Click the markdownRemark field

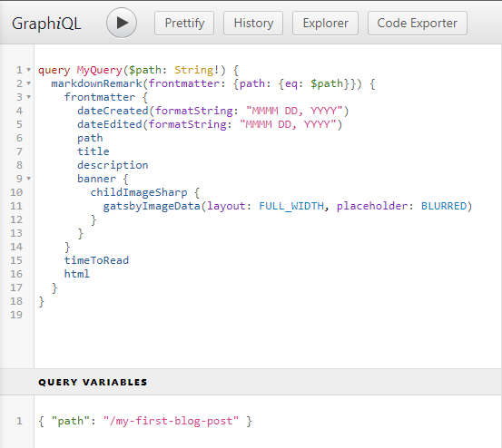click(96, 83)
